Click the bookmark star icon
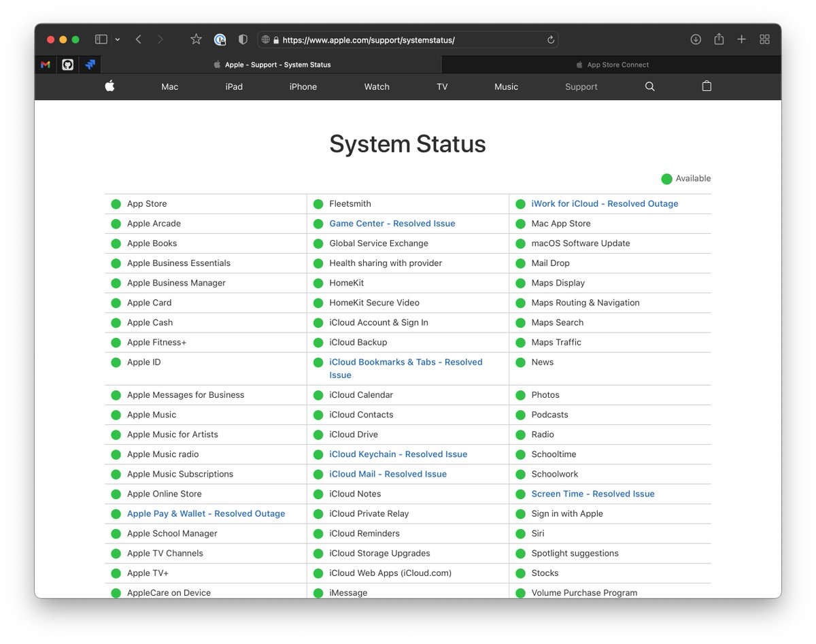Image resolution: width=816 pixels, height=644 pixels. tap(196, 39)
